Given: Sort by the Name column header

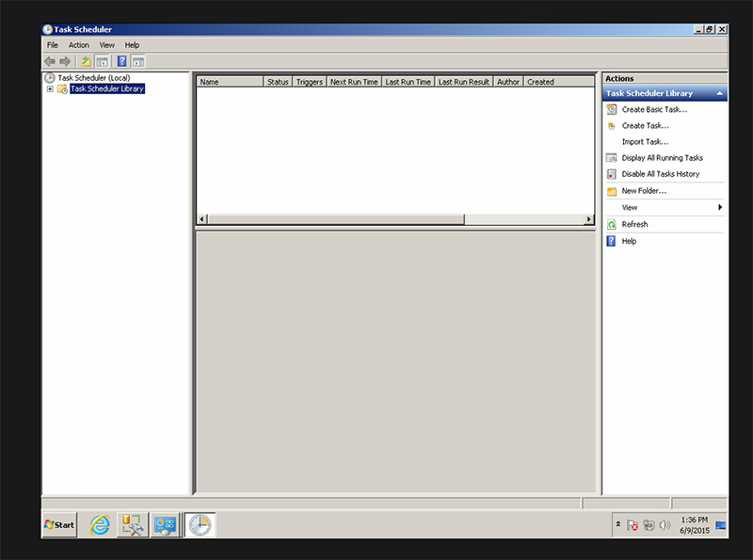Looking at the screenshot, I should pos(230,82).
